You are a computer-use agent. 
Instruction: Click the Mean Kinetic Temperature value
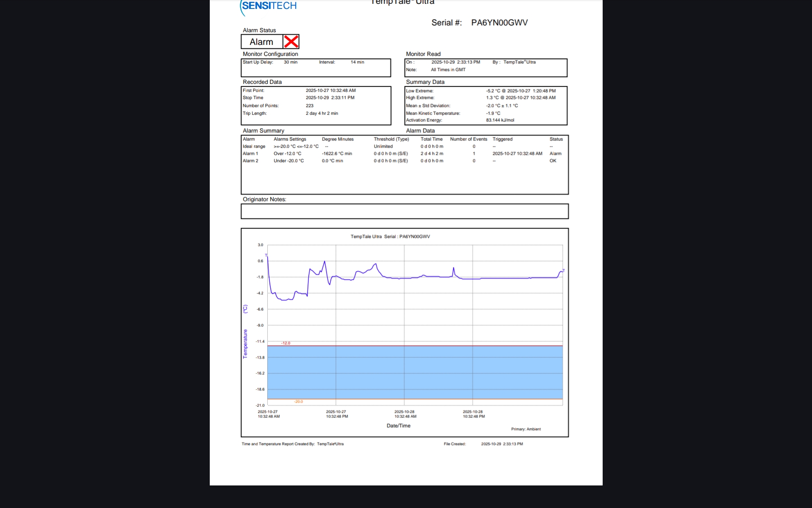pos(493,113)
